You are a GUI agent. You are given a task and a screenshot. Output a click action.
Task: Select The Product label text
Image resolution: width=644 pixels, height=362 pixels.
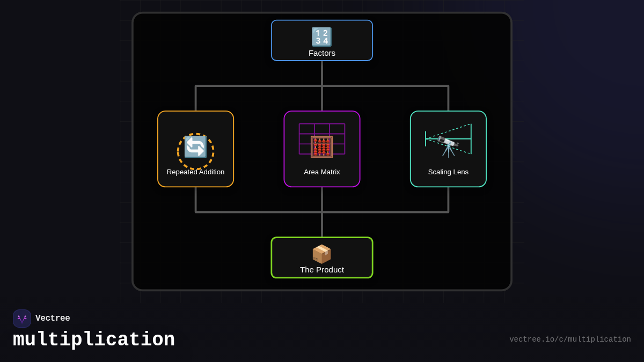tap(322, 270)
